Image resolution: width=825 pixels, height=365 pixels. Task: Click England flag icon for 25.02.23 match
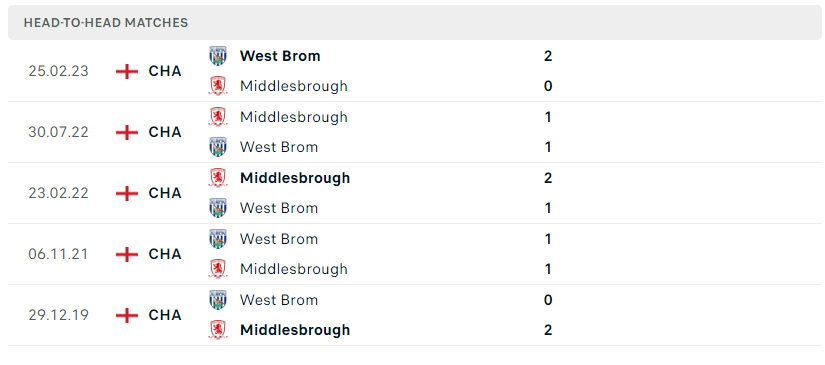point(127,71)
